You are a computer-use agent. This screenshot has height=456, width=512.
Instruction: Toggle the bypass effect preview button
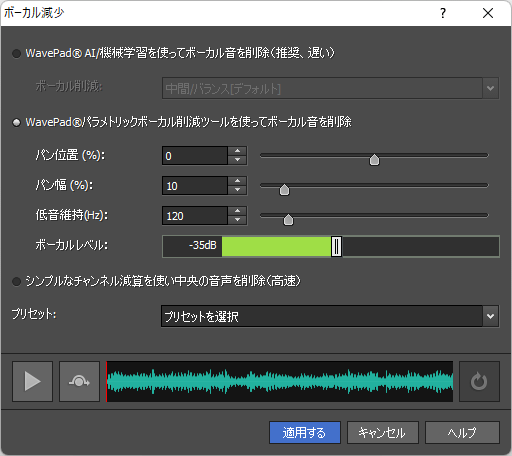(79, 381)
